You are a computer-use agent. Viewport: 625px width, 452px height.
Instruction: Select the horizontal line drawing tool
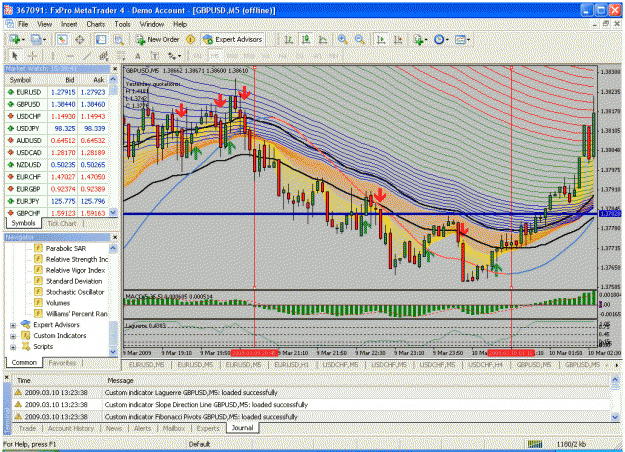point(70,56)
